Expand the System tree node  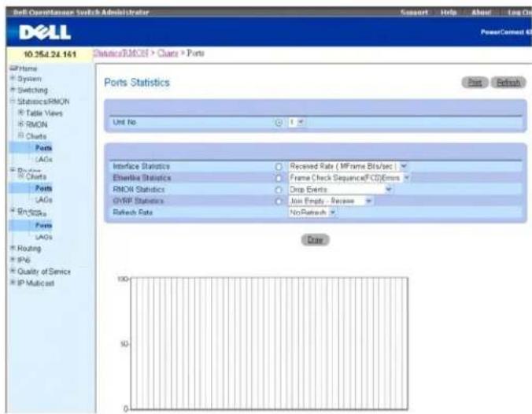click(13, 79)
